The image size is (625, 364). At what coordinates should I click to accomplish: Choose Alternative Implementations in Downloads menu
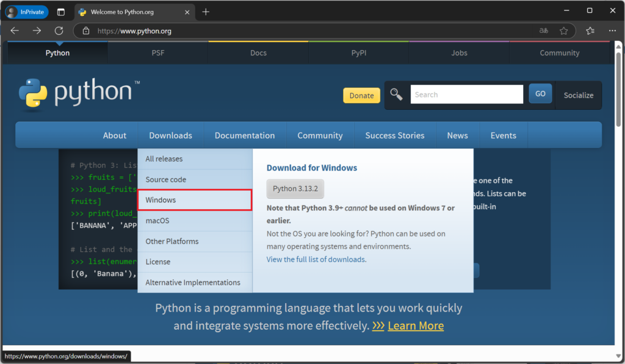tap(195, 282)
